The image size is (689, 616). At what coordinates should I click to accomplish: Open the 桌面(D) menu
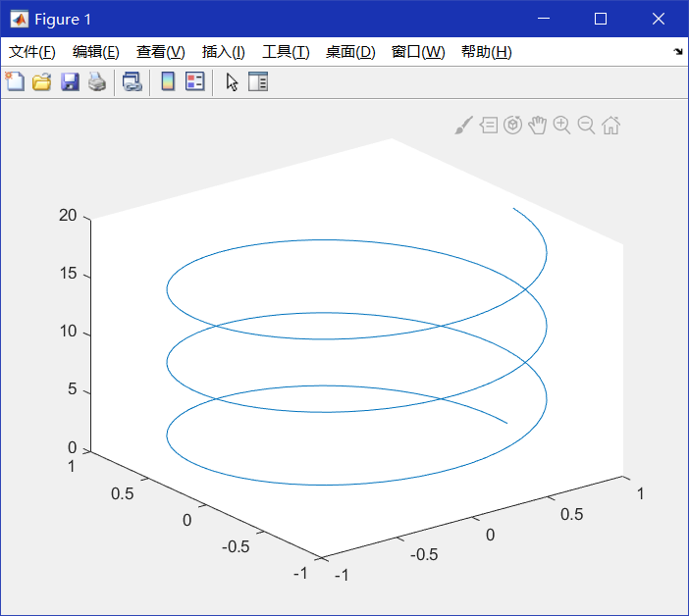click(350, 52)
